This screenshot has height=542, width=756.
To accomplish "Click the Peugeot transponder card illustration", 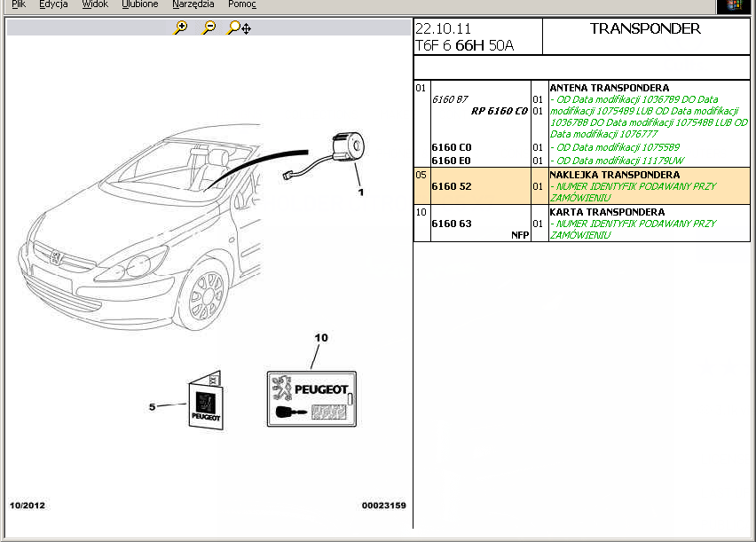I will pyautogui.click(x=311, y=399).
